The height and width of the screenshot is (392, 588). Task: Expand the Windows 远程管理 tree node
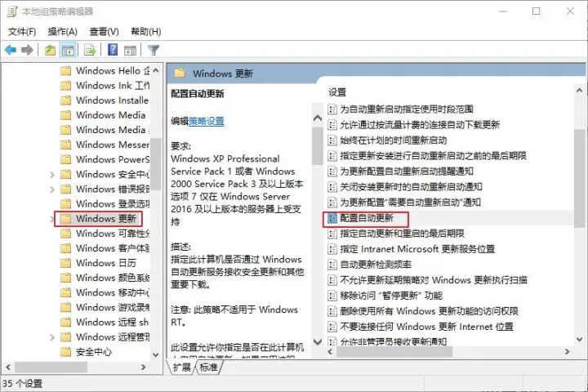coord(52,337)
